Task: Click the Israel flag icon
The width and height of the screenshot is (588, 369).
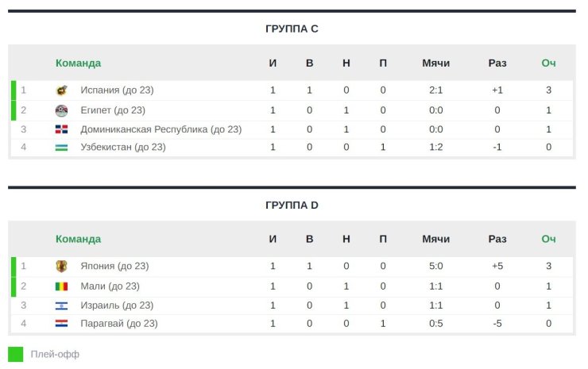Action: pos(61,306)
